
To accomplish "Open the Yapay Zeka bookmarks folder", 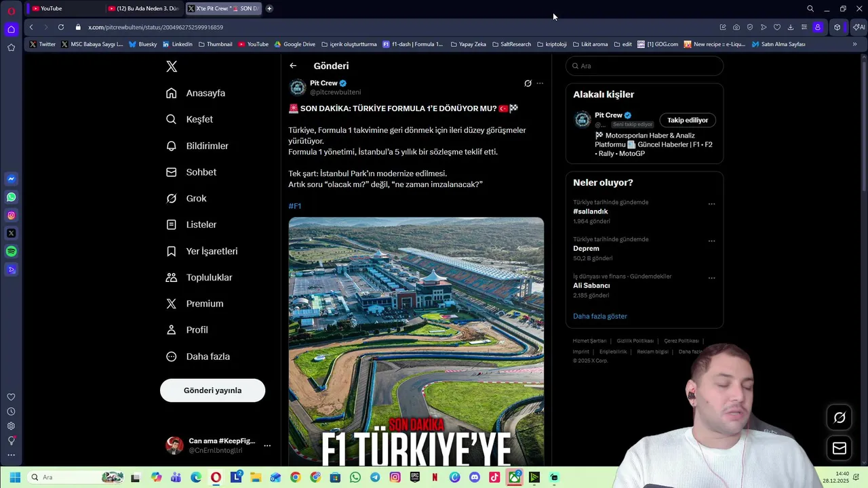I will tap(469, 44).
